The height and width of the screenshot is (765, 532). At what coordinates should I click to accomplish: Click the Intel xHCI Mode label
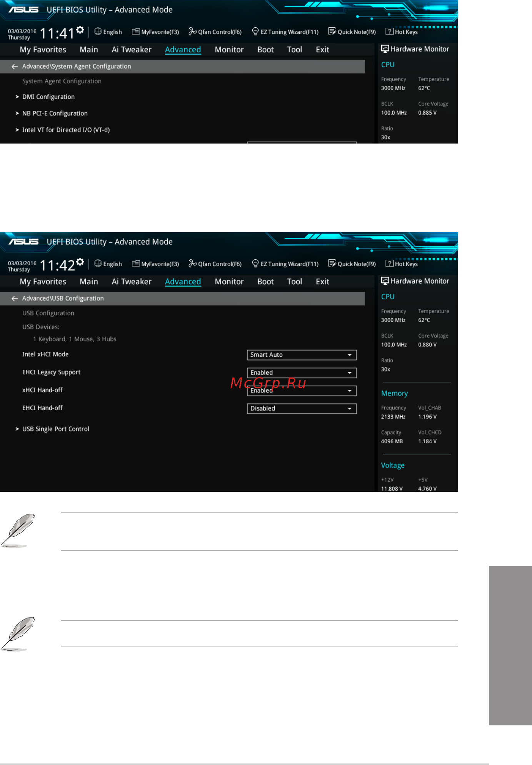pos(45,354)
